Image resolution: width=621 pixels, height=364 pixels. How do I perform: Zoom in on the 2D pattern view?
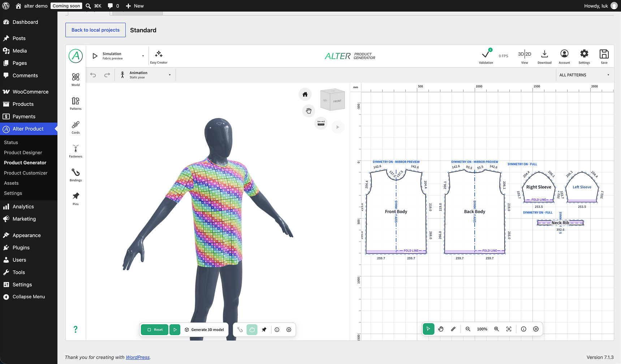coord(496,329)
